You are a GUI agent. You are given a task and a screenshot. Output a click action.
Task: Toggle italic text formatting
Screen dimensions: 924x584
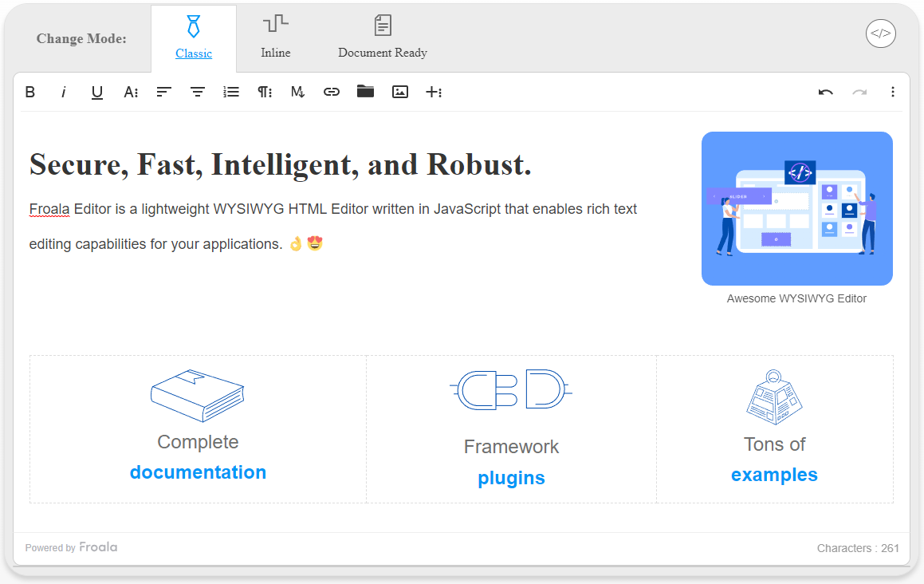click(63, 92)
